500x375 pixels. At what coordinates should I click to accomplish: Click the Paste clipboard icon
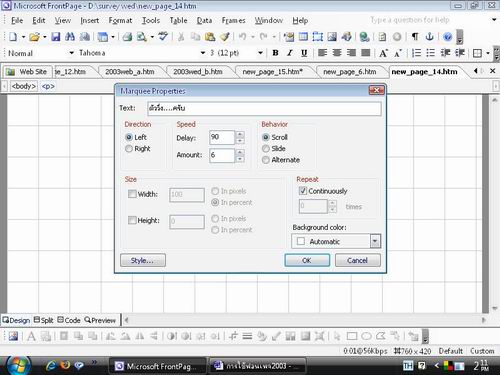pyautogui.click(x=210, y=37)
